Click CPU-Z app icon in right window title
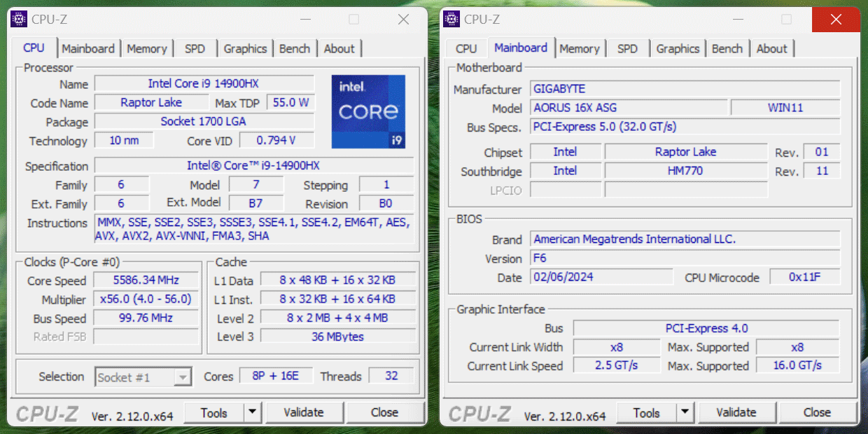 [452, 19]
